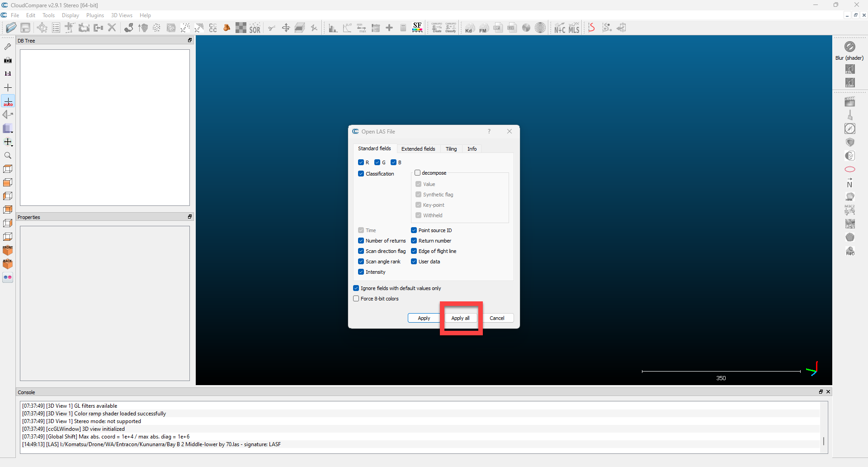Open the Plugins menu

coord(95,15)
